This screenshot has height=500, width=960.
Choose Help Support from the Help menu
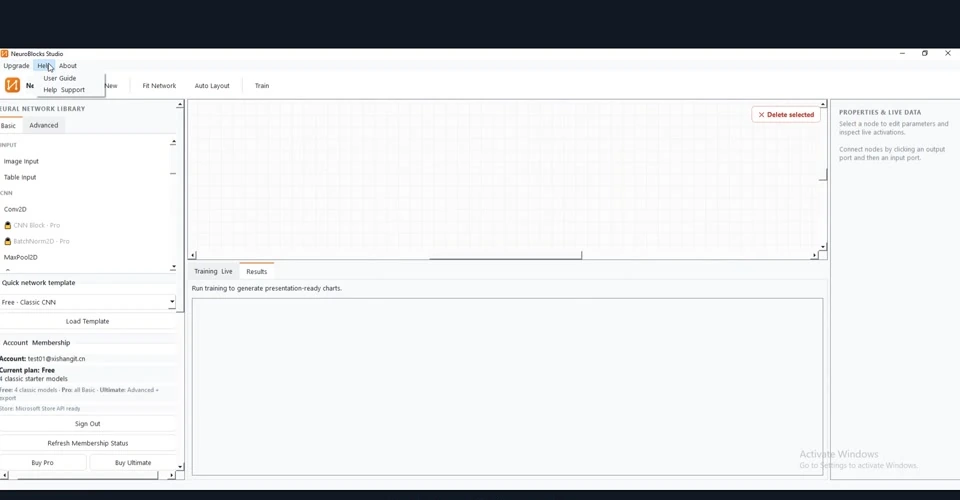click(64, 90)
